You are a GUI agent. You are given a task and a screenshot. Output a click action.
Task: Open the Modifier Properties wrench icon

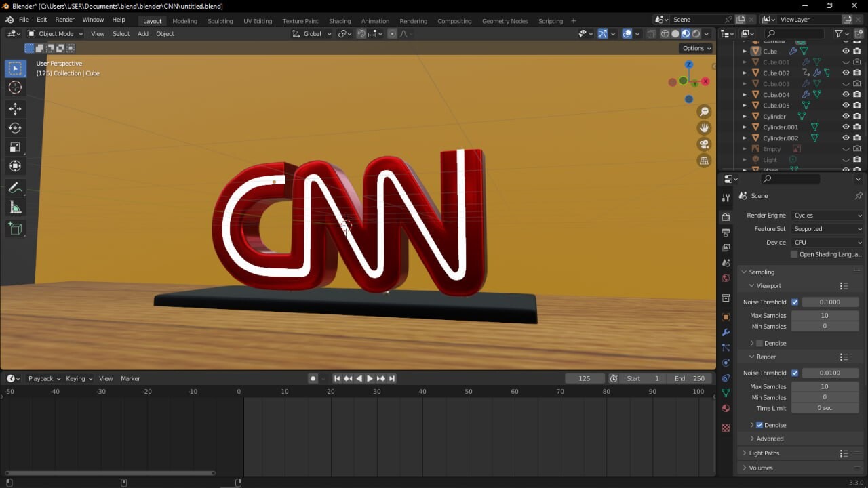(726, 333)
